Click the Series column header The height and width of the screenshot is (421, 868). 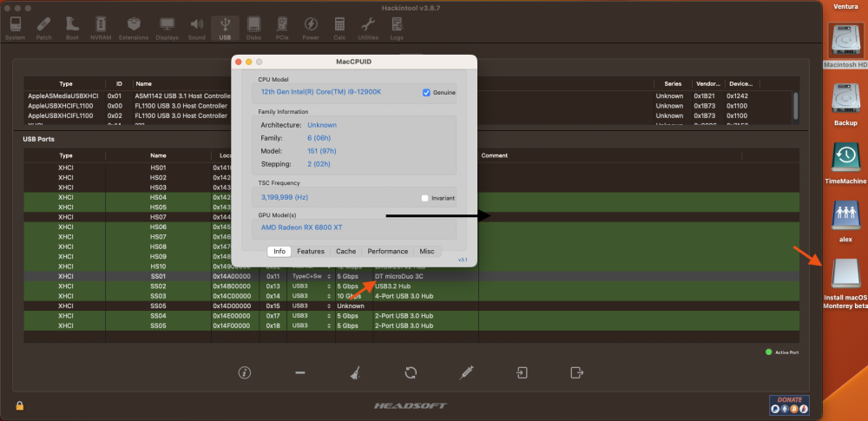673,83
